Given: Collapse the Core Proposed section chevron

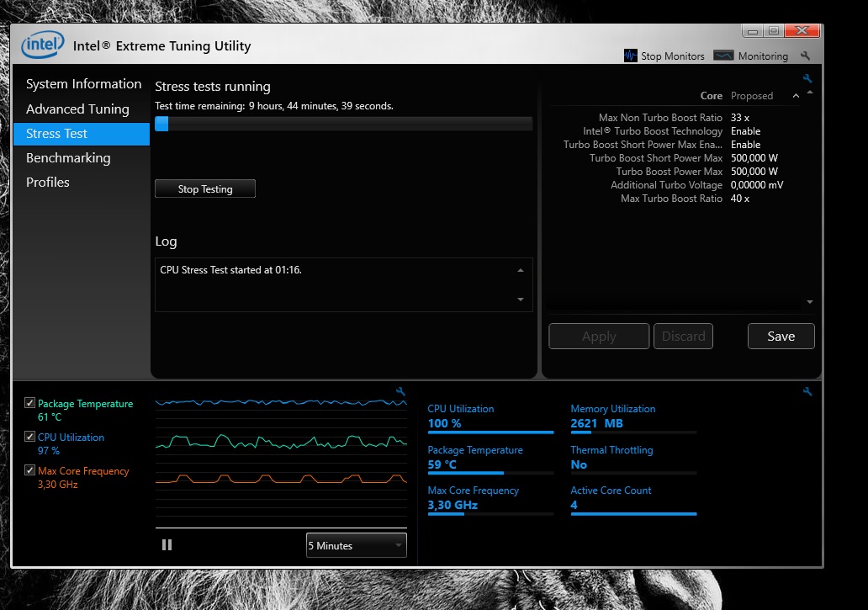Looking at the screenshot, I should 796,96.
